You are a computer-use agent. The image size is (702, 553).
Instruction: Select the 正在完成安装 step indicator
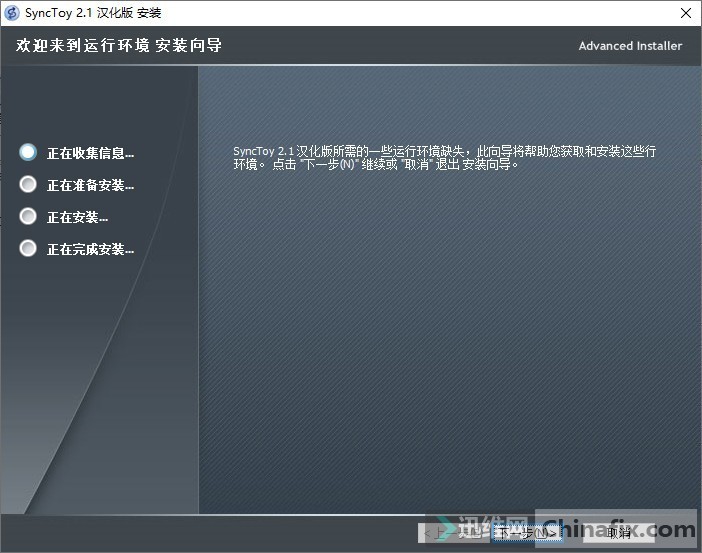(28, 248)
